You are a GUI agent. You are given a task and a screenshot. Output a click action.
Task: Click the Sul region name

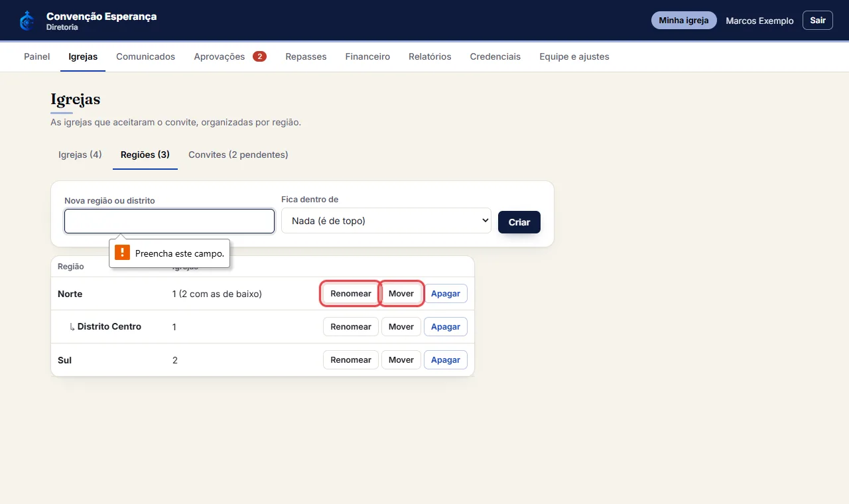pyautogui.click(x=65, y=360)
